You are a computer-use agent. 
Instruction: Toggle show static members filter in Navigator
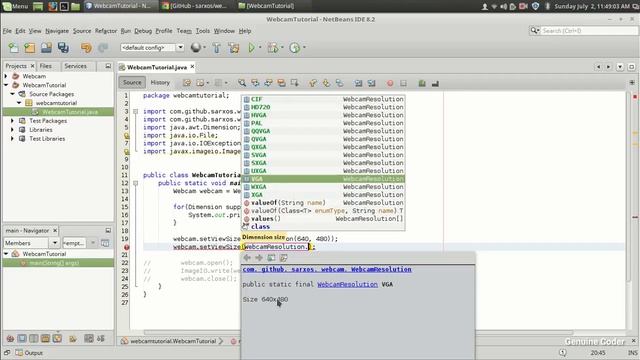(x=34, y=338)
